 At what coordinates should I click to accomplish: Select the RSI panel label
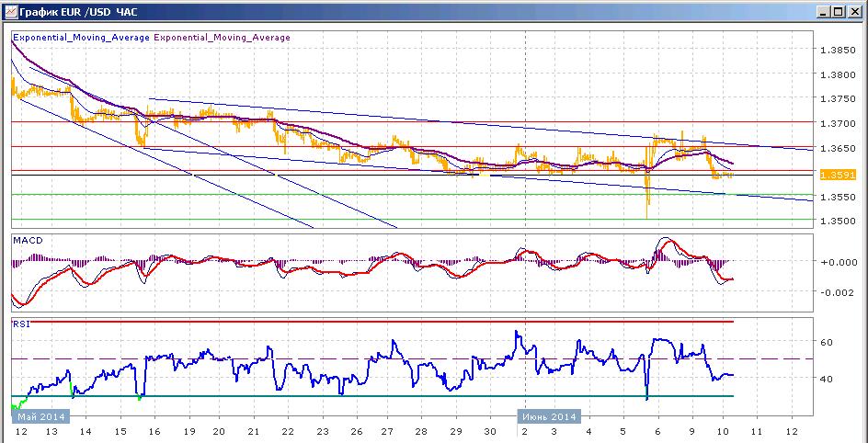[x=21, y=324]
